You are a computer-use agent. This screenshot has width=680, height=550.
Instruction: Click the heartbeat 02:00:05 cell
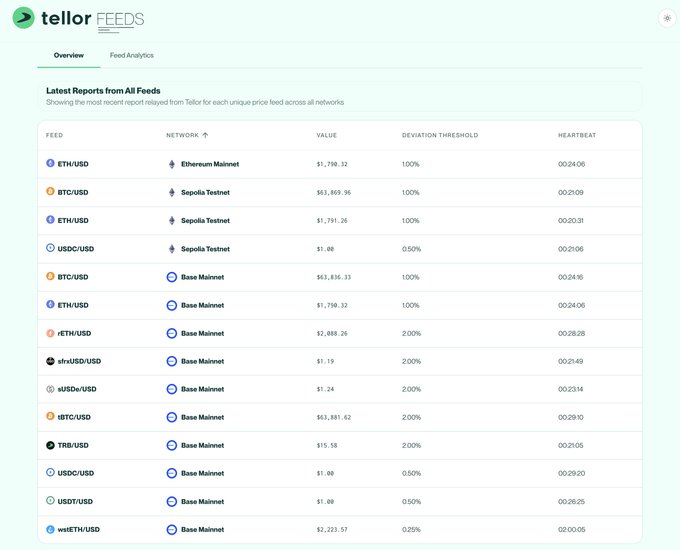pos(572,530)
